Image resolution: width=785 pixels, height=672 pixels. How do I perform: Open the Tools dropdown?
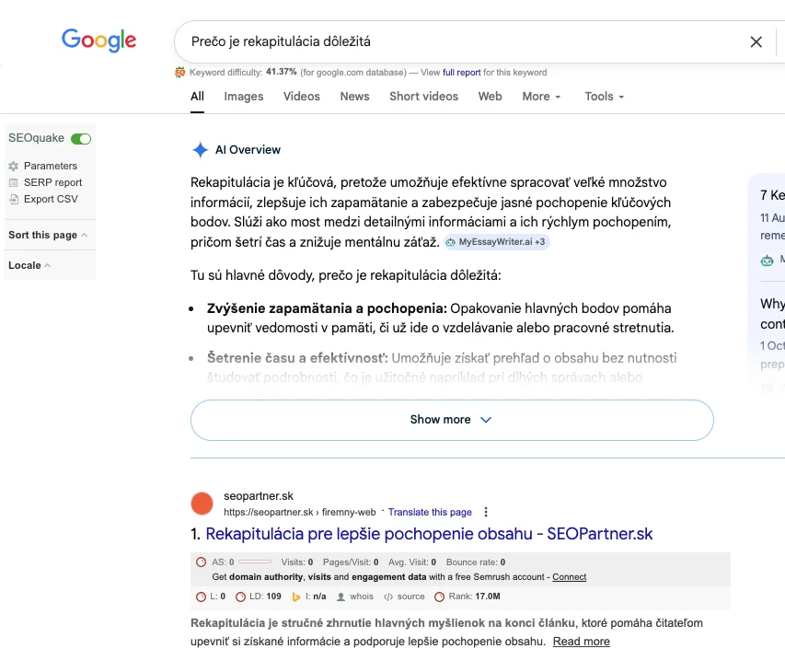[604, 97]
